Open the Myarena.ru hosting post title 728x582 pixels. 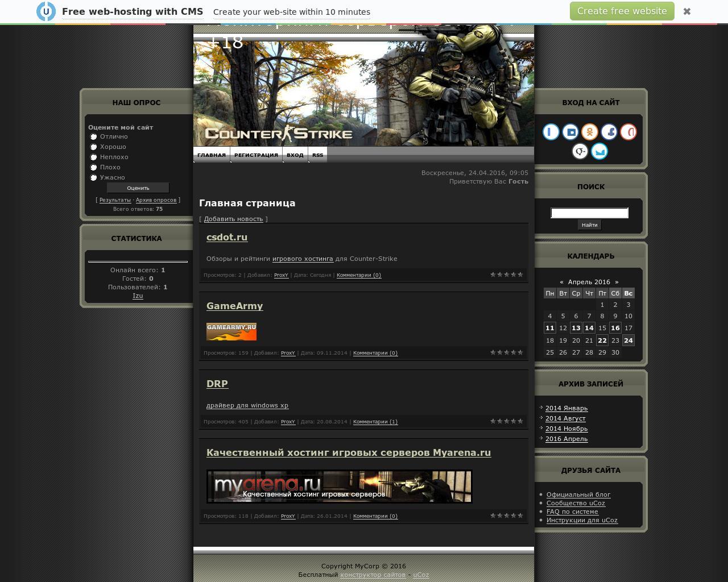point(349,452)
